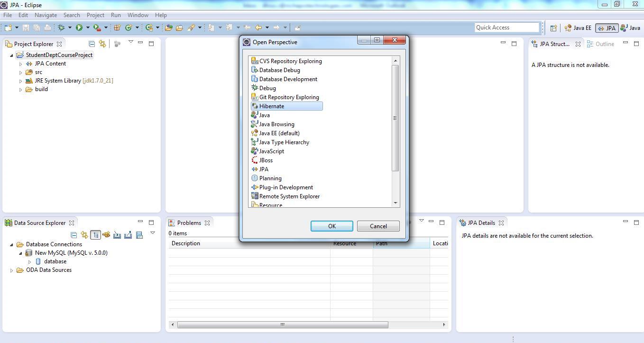Click the New file toolbar icon
The height and width of the screenshot is (343, 644).
tap(8, 28)
